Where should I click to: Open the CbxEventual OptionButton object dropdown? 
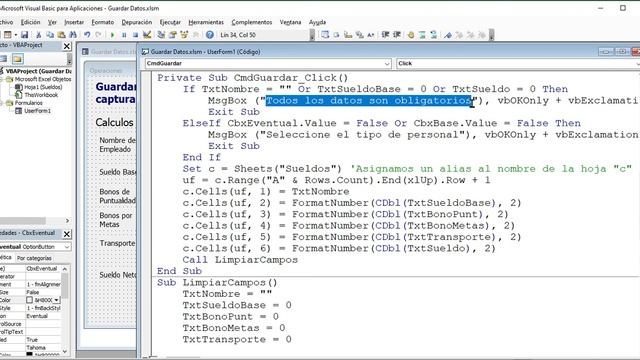click(x=67, y=247)
